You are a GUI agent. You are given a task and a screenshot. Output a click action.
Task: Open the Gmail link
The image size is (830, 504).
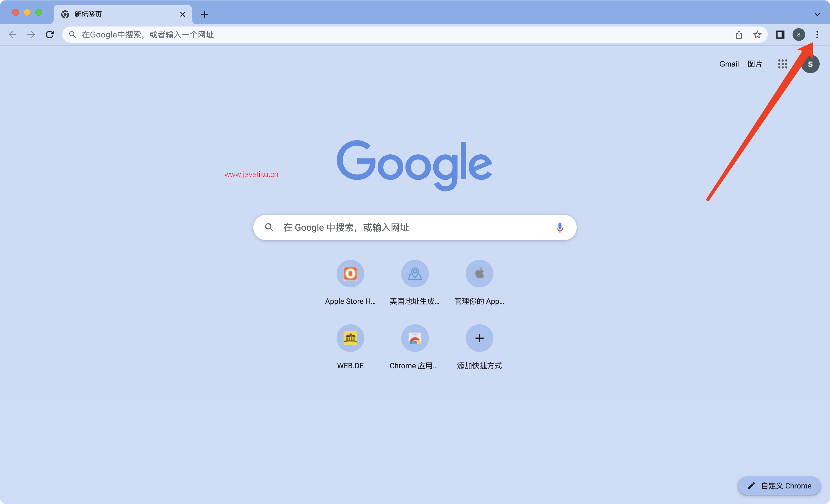click(729, 64)
